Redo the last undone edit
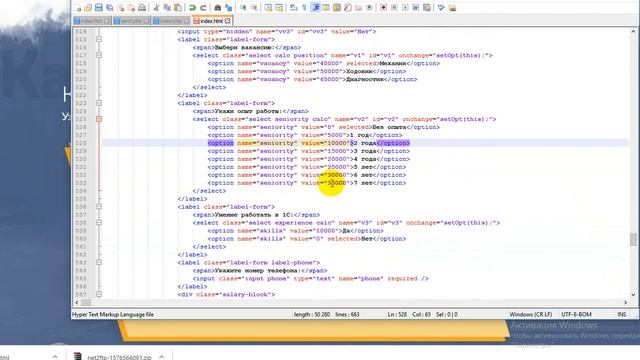The height and width of the screenshot is (360, 640). (203, 8)
